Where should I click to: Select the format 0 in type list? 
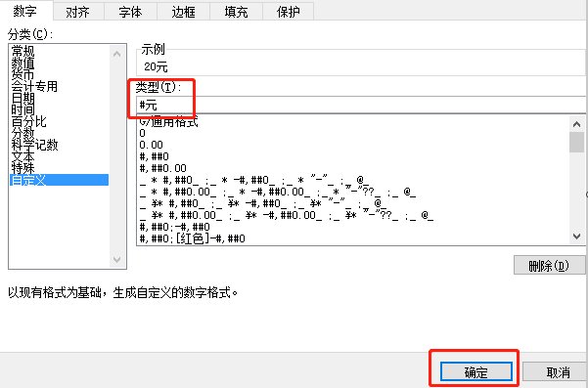[143, 133]
